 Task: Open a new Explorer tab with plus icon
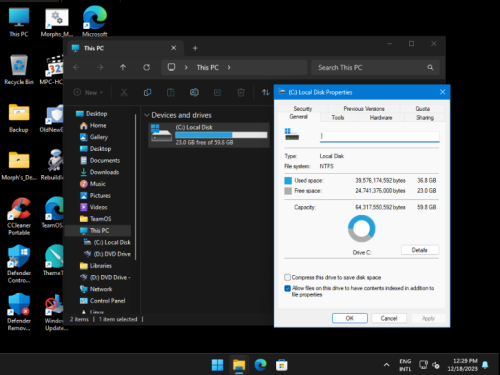[195, 48]
